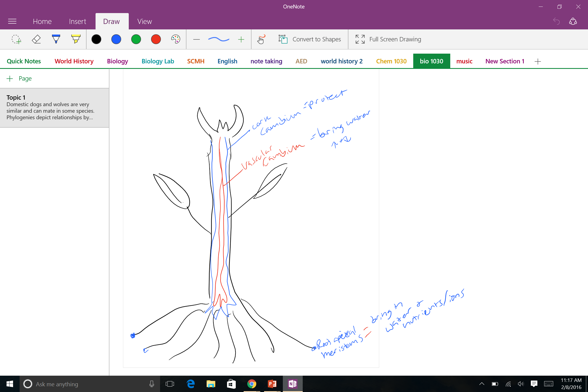Pick the green ink color

[x=136, y=39]
